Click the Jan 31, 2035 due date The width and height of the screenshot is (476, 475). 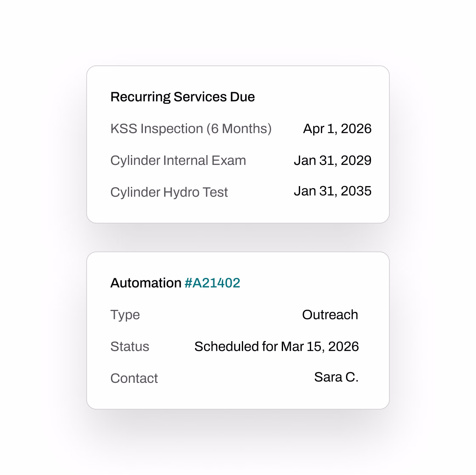[x=333, y=191]
